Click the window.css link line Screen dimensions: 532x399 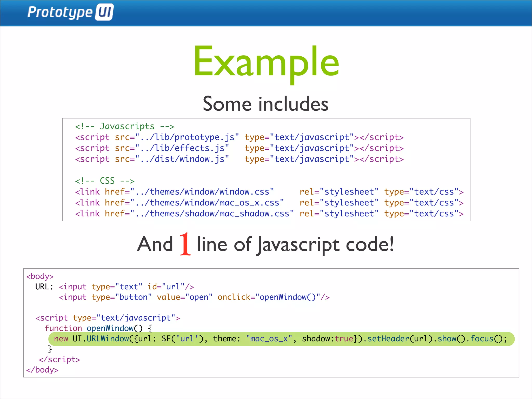[269, 192]
